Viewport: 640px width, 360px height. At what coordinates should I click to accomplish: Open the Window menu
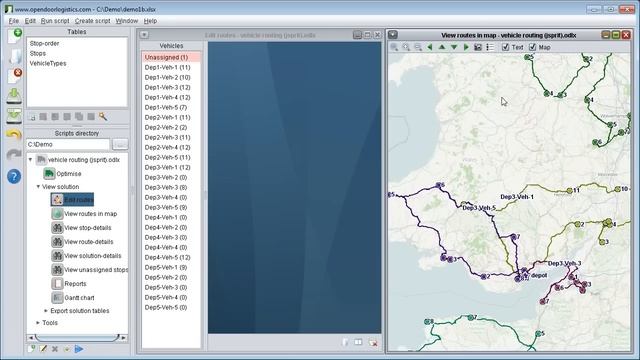pyautogui.click(x=127, y=21)
